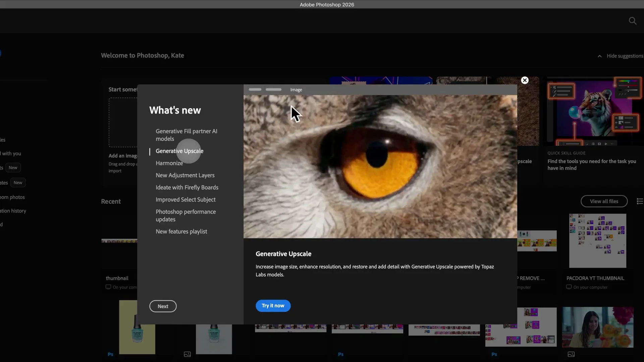Select Harmonize in the What's new list
This screenshot has height=362, width=644.
click(169, 163)
